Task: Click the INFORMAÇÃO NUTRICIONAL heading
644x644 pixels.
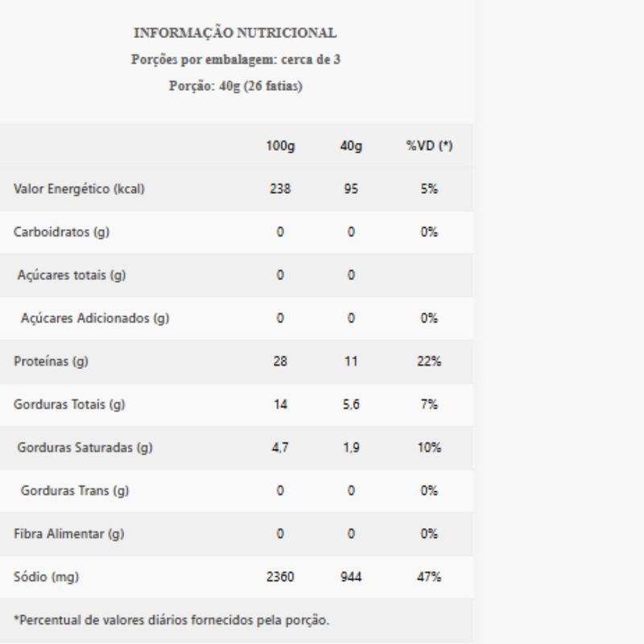Action: tap(235, 33)
